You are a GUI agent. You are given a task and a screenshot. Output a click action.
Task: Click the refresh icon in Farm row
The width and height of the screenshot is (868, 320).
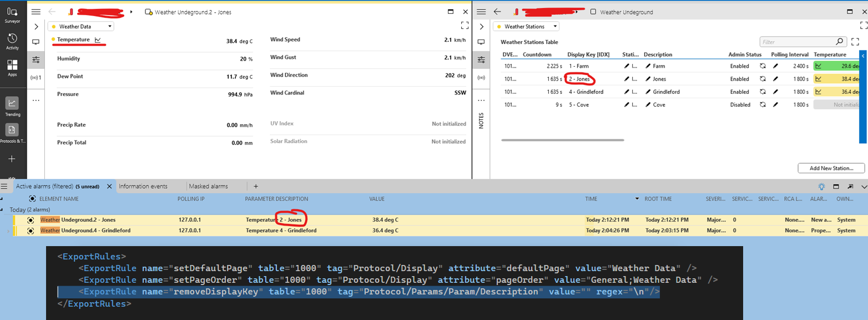coord(763,66)
